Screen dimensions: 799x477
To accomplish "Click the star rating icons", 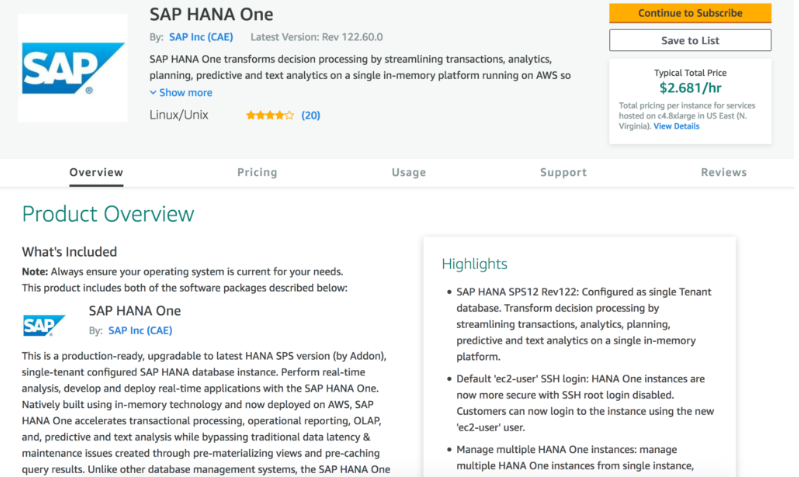I will click(270, 115).
